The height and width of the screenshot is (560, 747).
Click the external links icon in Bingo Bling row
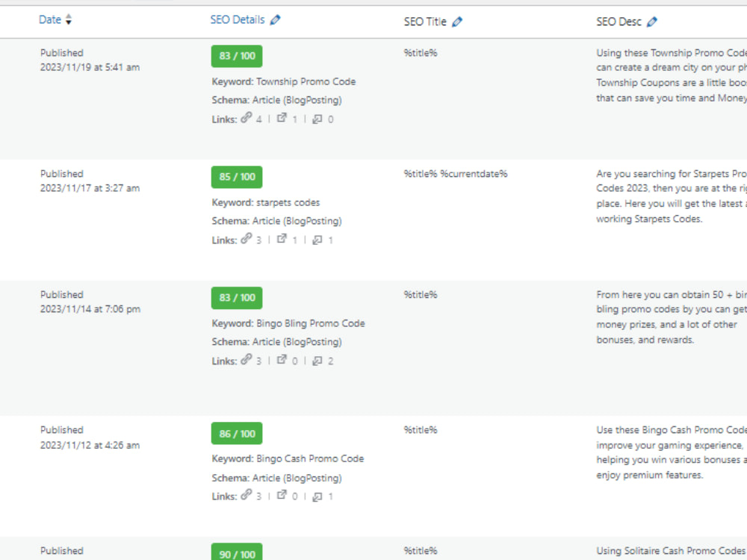(x=282, y=360)
